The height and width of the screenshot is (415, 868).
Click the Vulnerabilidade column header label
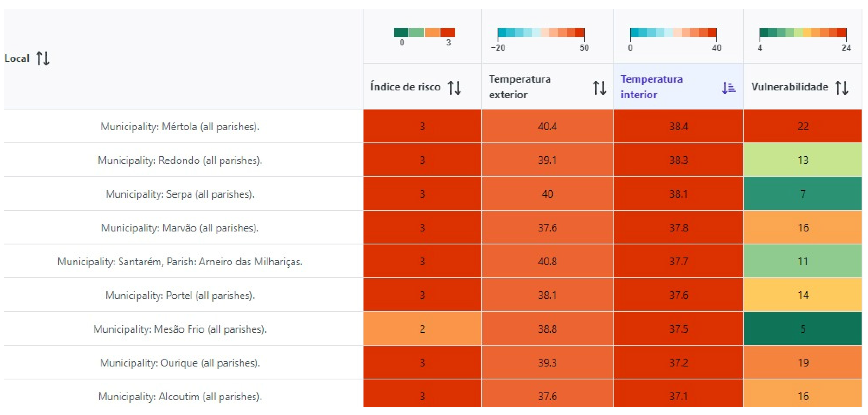pos(789,87)
